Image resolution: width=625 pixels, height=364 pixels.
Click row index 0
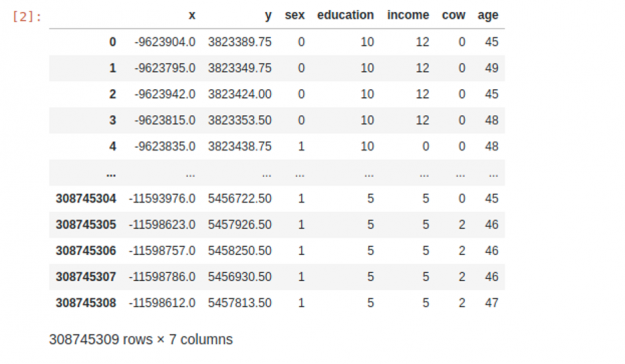[x=112, y=42]
